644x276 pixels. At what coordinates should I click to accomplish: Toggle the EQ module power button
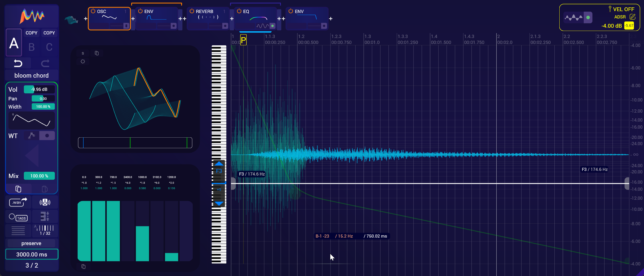[239, 11]
